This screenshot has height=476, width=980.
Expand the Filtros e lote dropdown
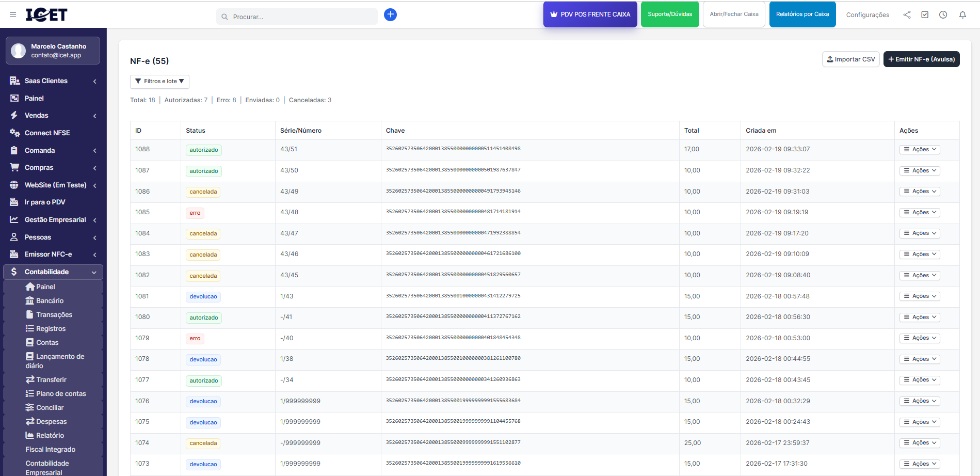(159, 82)
